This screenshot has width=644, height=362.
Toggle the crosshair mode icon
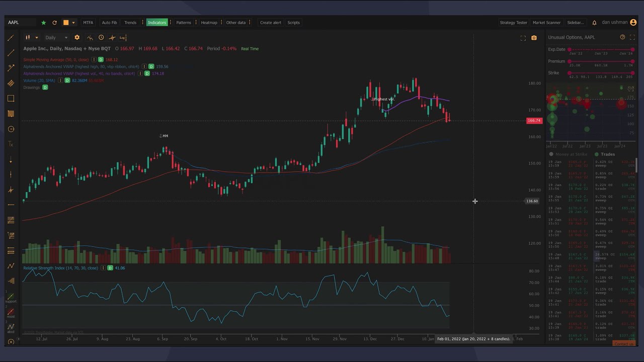[112, 37]
